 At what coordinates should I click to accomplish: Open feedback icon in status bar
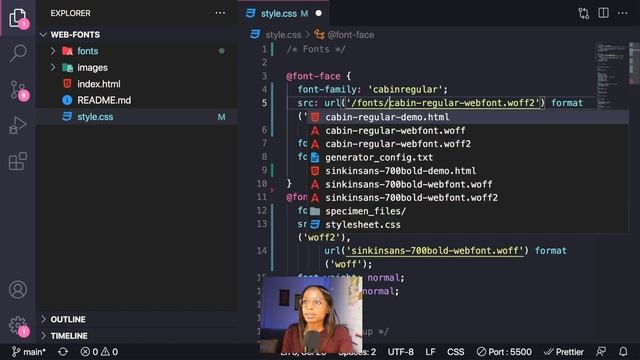tap(601, 351)
